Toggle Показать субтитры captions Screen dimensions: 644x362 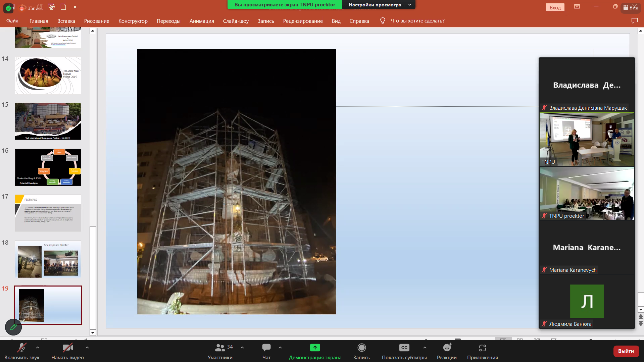point(404,351)
